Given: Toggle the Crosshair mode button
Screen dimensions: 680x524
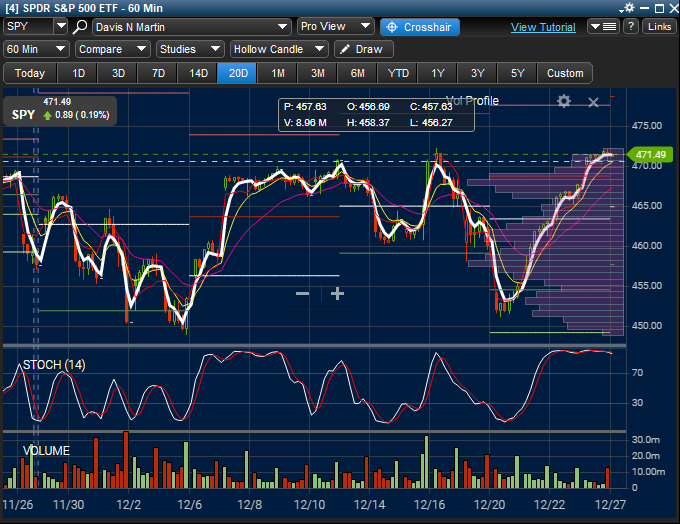Looking at the screenshot, I should click(x=419, y=27).
